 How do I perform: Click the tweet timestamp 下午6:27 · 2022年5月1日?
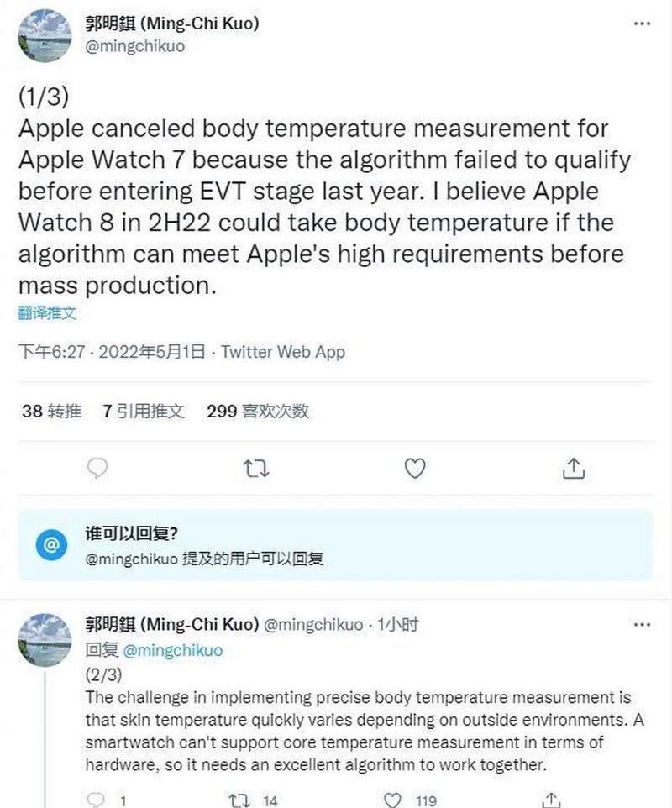click(x=112, y=352)
